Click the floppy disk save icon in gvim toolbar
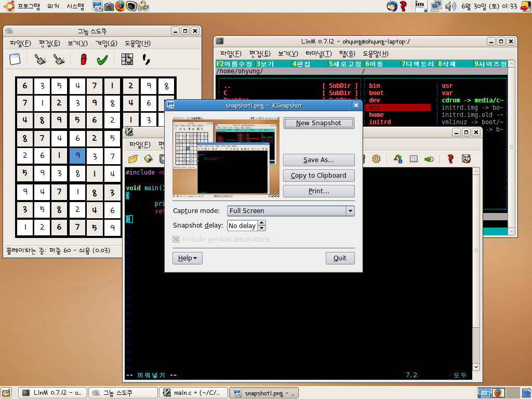Viewport: 532px width, 399px height. click(148, 159)
